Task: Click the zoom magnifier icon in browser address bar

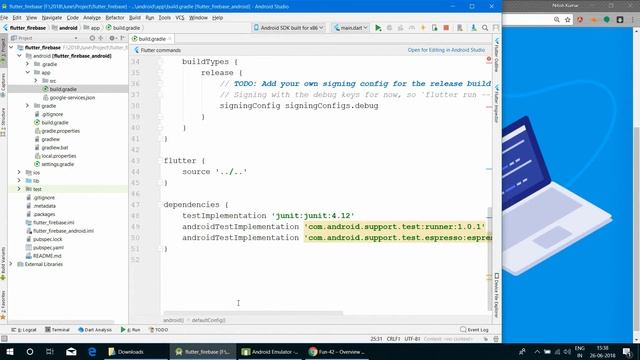Action: point(557,19)
